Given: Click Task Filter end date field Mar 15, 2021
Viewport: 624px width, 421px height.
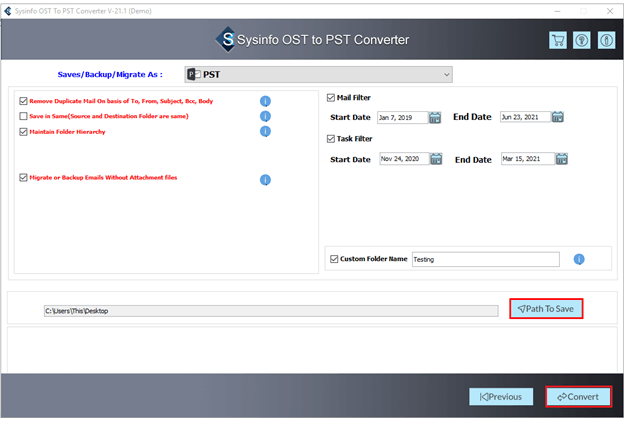Looking at the screenshot, I should click(528, 159).
